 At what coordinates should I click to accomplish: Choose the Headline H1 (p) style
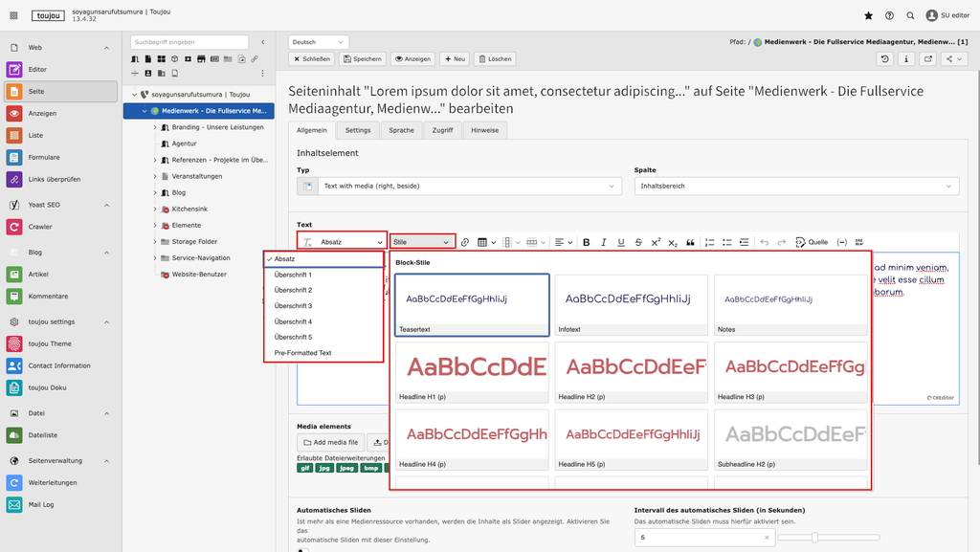tap(472, 372)
